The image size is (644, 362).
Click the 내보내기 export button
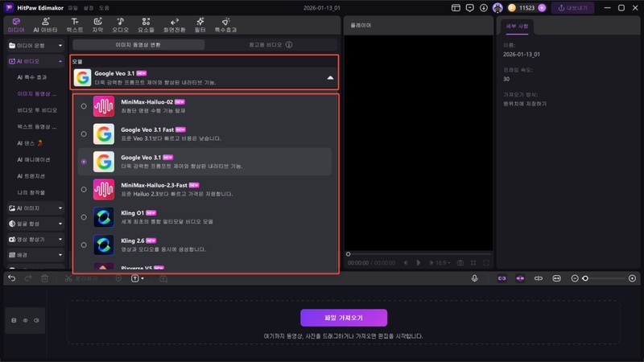[x=572, y=8]
